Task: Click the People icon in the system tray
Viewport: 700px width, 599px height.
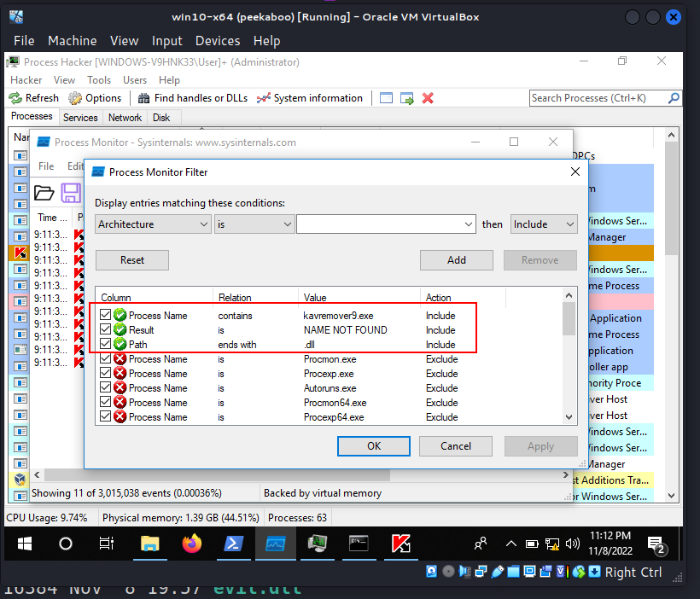Action: [x=481, y=544]
